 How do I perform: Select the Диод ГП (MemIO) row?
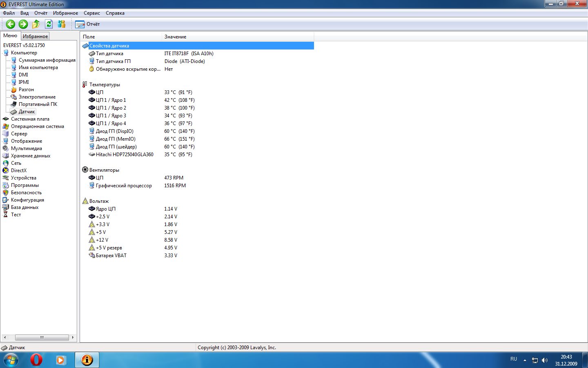[x=197, y=139]
